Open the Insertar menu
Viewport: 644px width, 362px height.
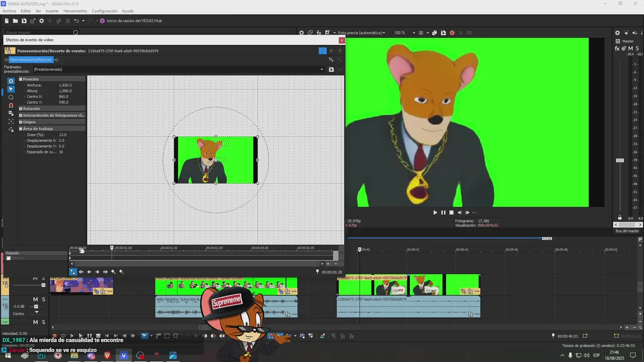pos(52,11)
